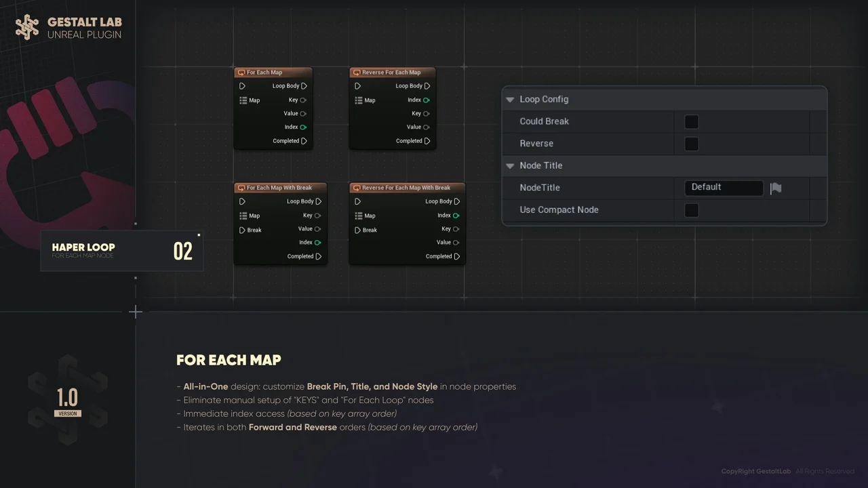Screen dimensions: 868x488
Task: Collapse the Loop Config section
Action: click(510, 100)
